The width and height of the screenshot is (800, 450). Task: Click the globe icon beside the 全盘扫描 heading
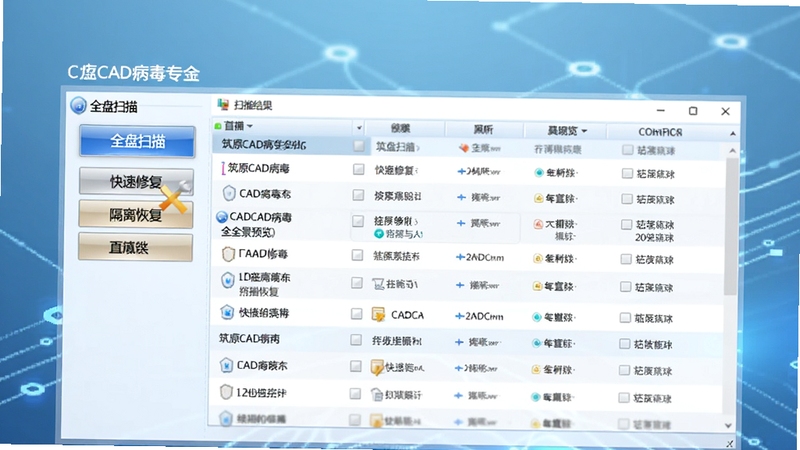click(x=78, y=106)
